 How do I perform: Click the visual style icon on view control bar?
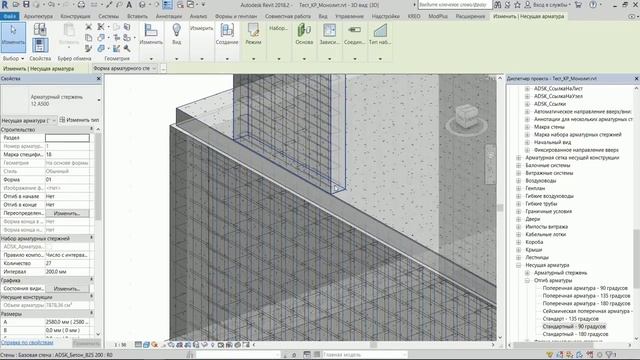coord(146,345)
